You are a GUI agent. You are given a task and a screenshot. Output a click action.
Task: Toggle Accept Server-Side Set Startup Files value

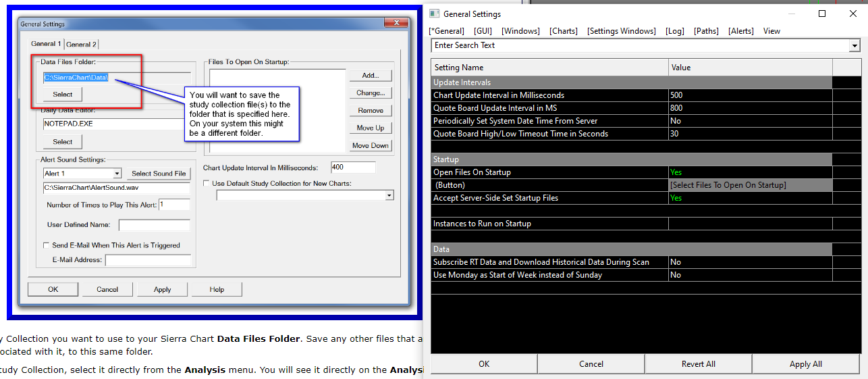click(x=750, y=198)
